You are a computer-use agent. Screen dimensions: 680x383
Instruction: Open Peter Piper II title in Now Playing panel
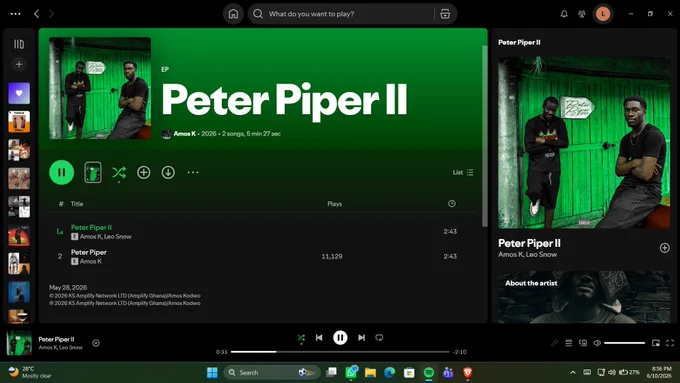click(x=529, y=243)
